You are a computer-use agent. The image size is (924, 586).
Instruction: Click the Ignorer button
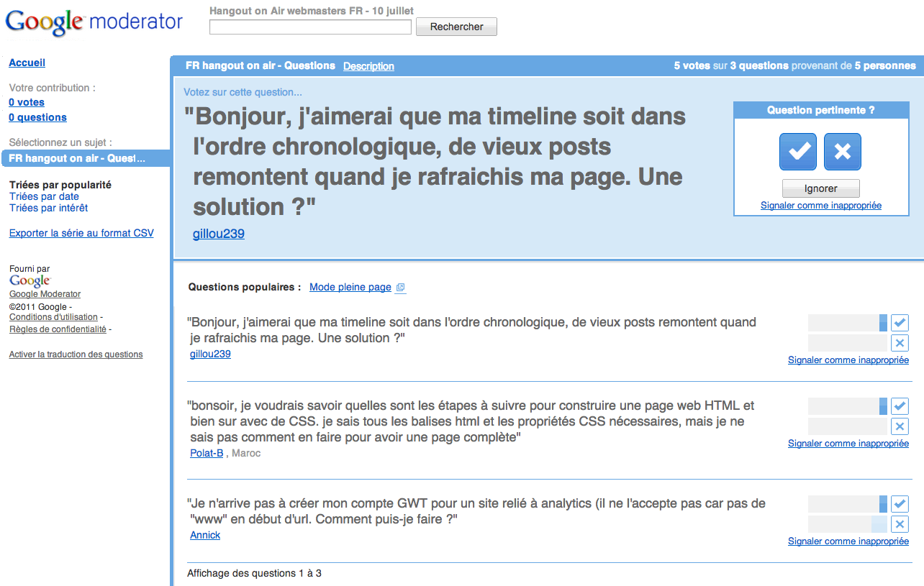(821, 188)
